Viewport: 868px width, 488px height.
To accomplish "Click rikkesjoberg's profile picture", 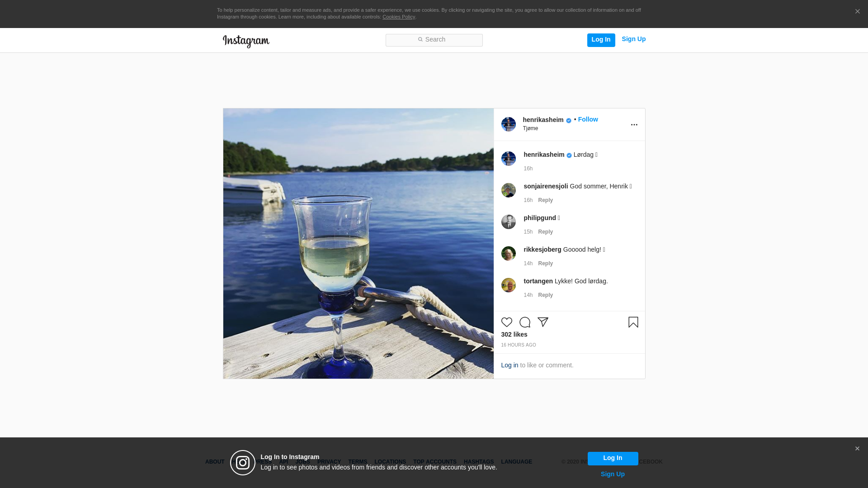I will (x=508, y=253).
